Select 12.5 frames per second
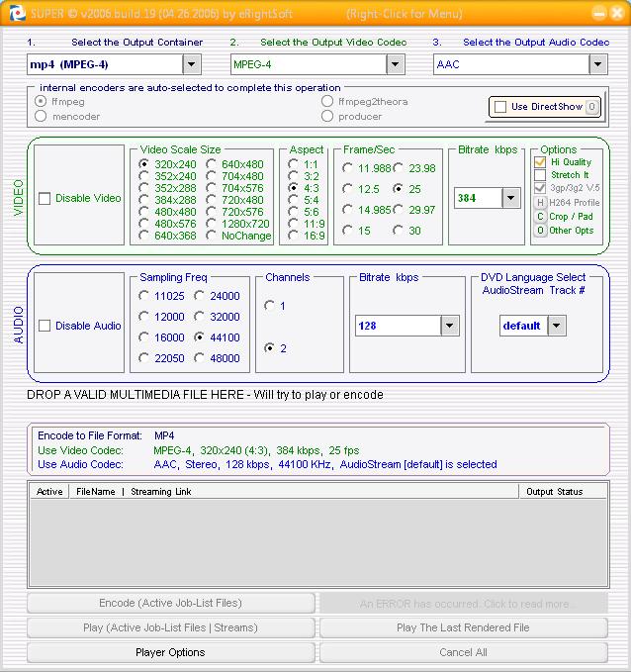Screen dimensions: 631x672 pyautogui.click(x=347, y=189)
